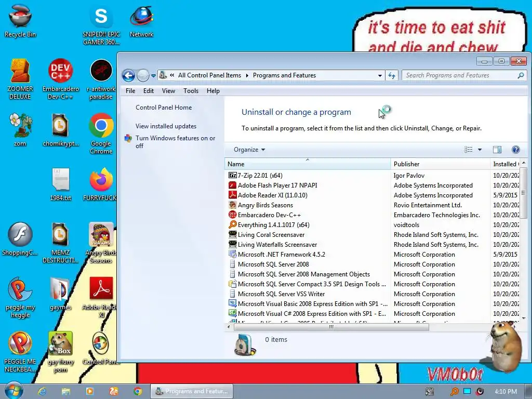This screenshot has height=399, width=532.
Task: Click the Back navigation arrow button
Action: pos(129,75)
